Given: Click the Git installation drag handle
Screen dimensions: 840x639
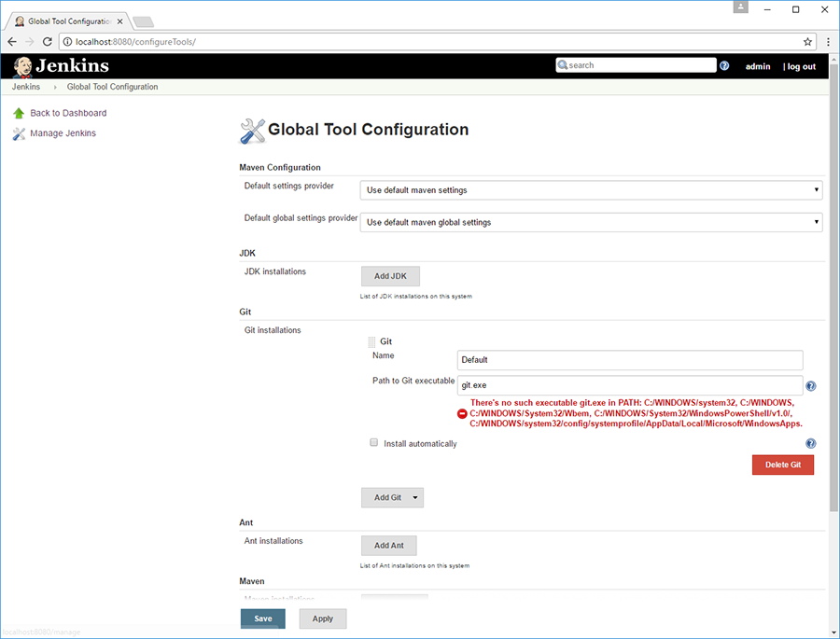Looking at the screenshot, I should [371, 341].
